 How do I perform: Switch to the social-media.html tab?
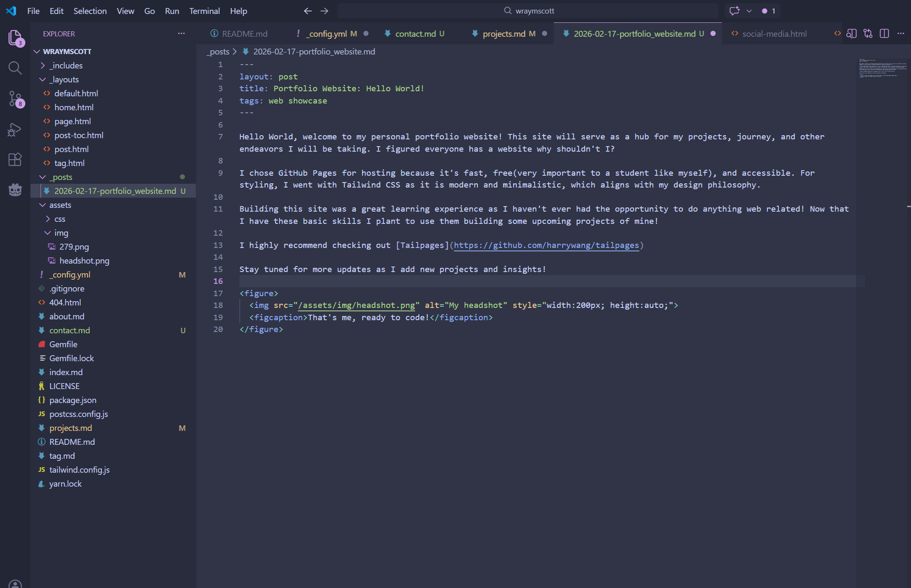point(774,33)
